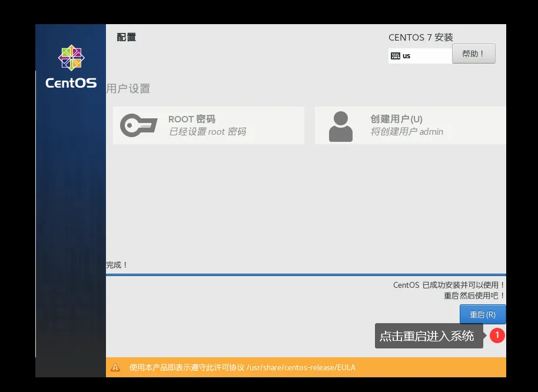Click the warning triangle icon in EULA bar
The image size is (538, 392).
[x=115, y=367]
